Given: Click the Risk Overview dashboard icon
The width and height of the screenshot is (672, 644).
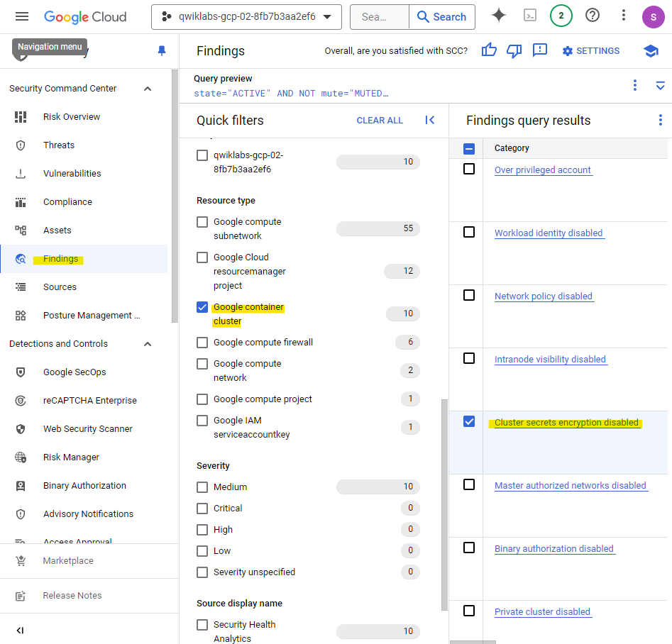Looking at the screenshot, I should pos(21,117).
